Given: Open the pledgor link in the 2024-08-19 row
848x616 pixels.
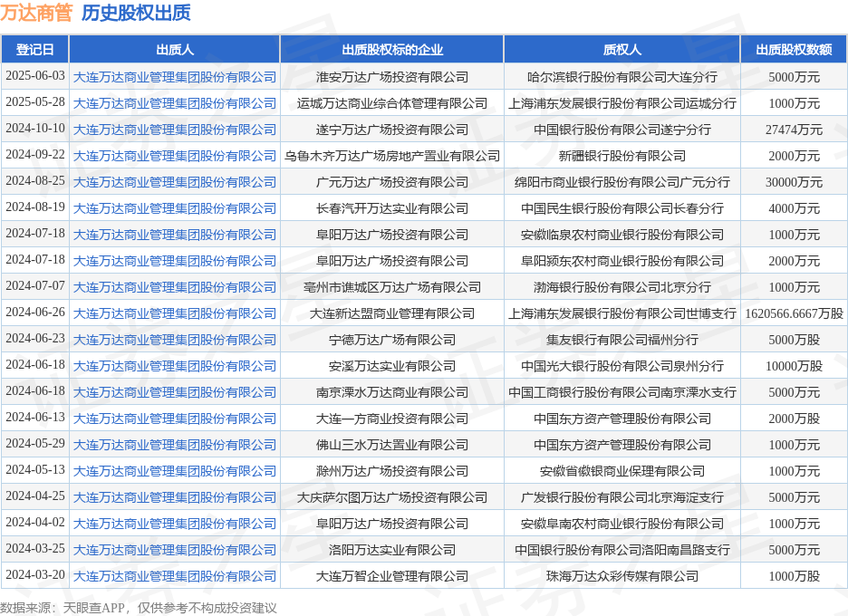Looking at the screenshot, I should tap(175, 208).
